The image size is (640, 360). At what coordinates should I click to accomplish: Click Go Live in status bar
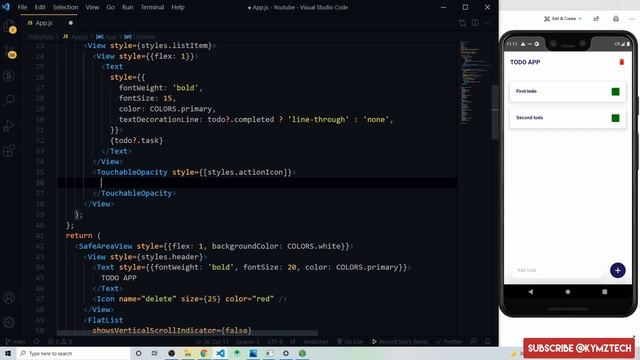pos(350,341)
